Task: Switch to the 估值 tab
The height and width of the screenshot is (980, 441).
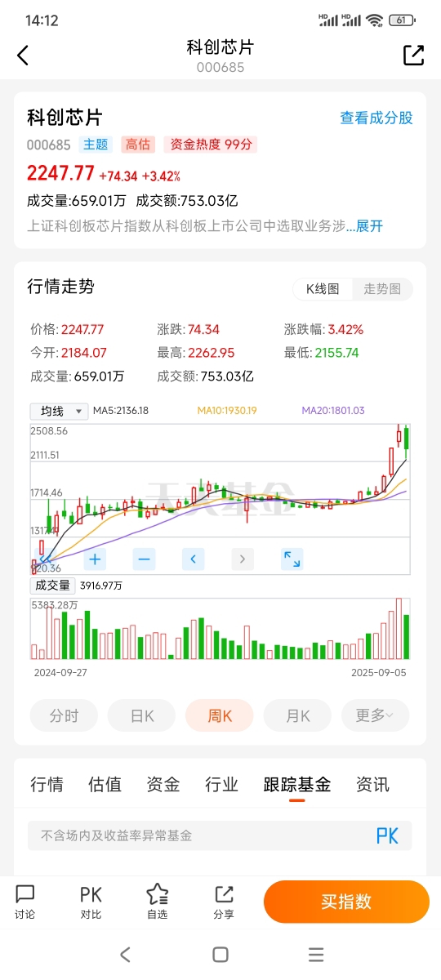Action: pyautogui.click(x=105, y=785)
